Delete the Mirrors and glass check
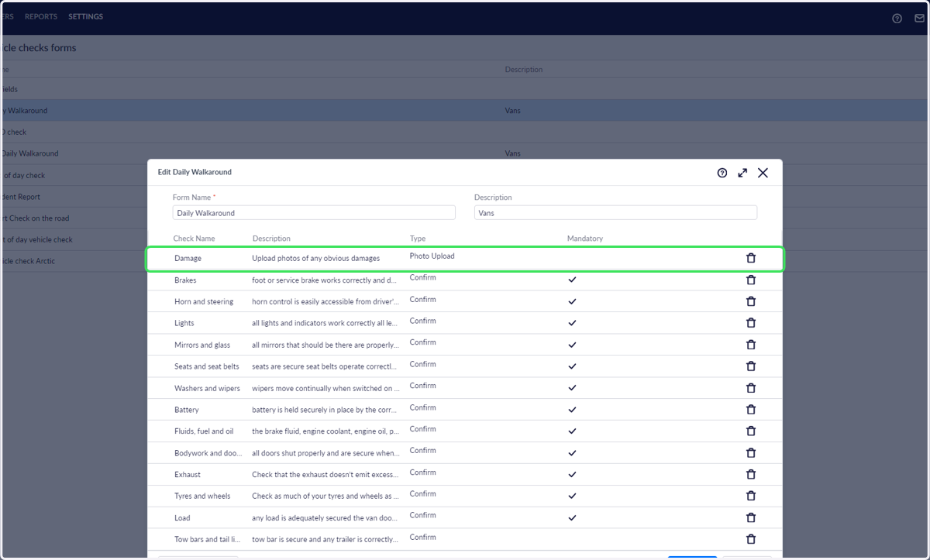 coord(750,345)
